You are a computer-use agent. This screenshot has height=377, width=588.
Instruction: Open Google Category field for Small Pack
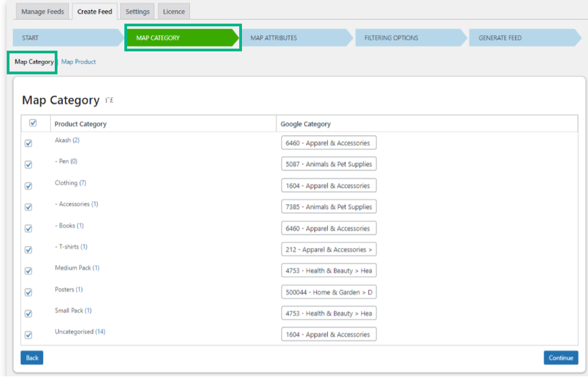(329, 313)
